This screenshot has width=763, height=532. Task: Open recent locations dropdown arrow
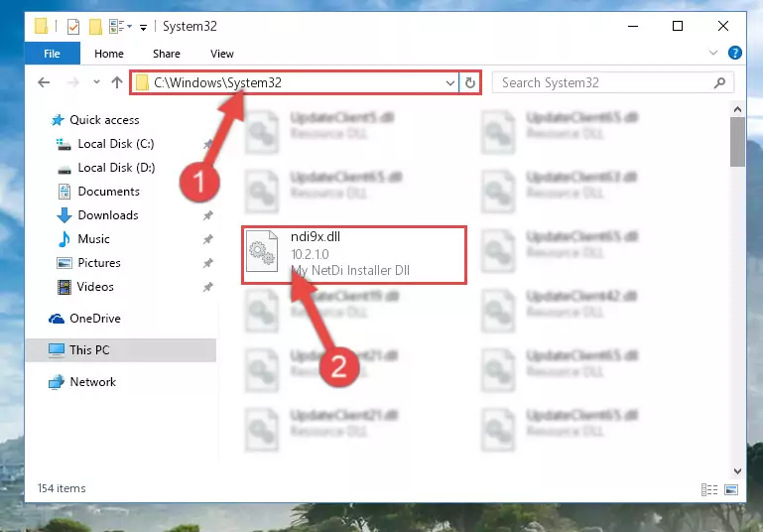coord(96,82)
